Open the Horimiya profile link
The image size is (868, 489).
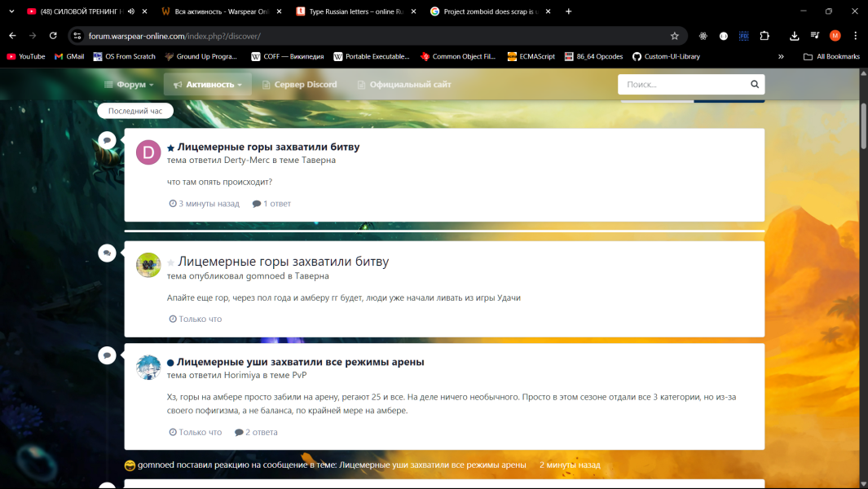[x=242, y=375]
